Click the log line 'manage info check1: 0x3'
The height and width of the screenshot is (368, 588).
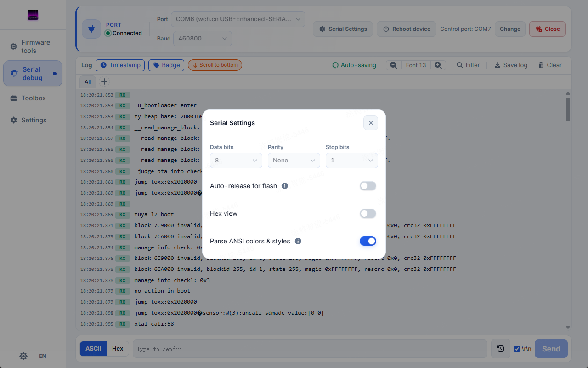tap(172, 280)
